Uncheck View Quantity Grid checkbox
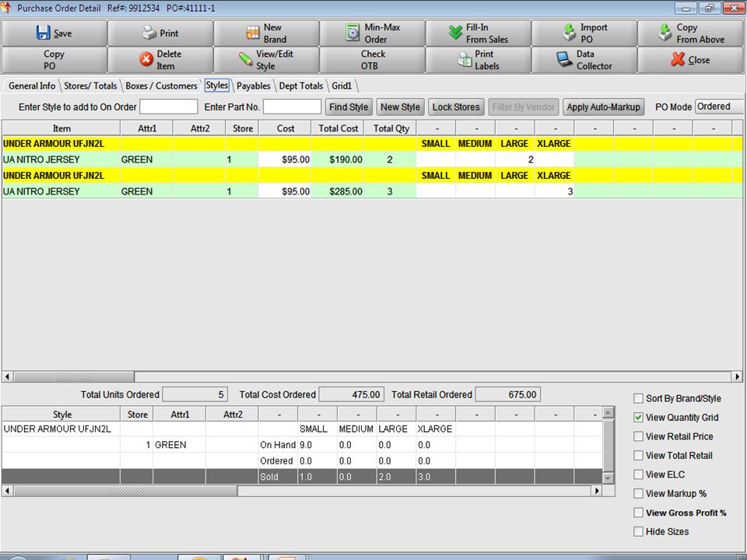Viewport: 747px width, 560px height. pyautogui.click(x=638, y=417)
